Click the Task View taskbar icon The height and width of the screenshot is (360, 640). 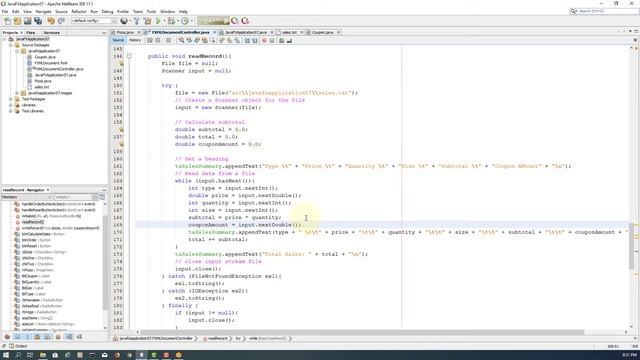pyautogui.click(x=30, y=355)
